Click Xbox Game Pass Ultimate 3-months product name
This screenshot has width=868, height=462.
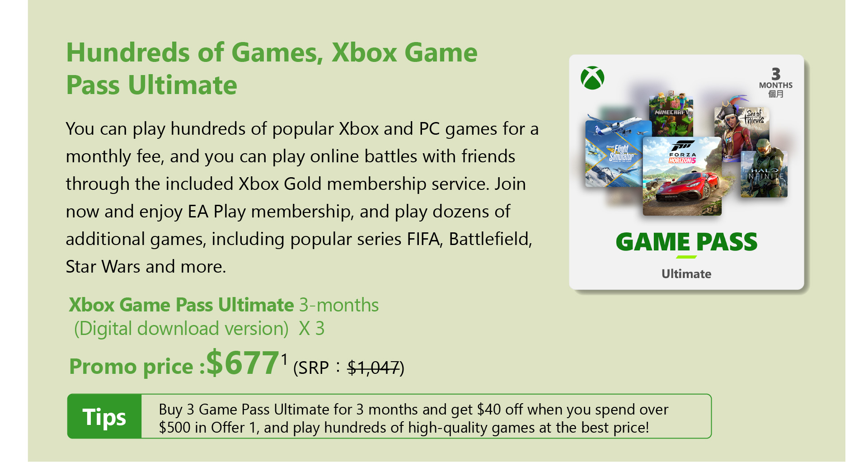point(224,305)
